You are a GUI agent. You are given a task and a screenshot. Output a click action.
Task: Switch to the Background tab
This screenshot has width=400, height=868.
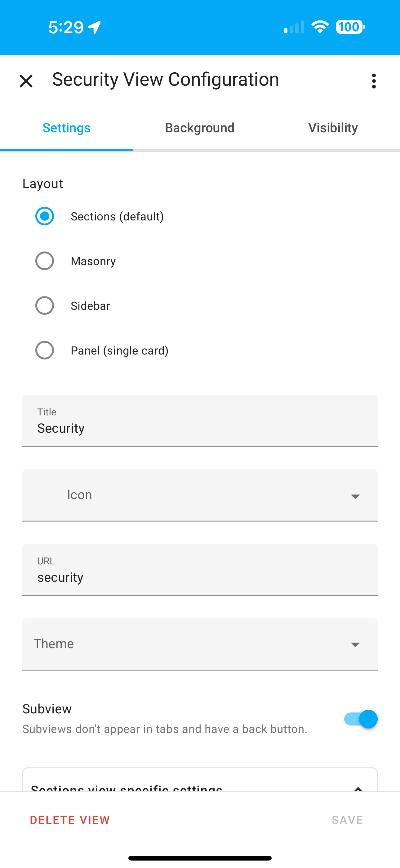pos(200,128)
